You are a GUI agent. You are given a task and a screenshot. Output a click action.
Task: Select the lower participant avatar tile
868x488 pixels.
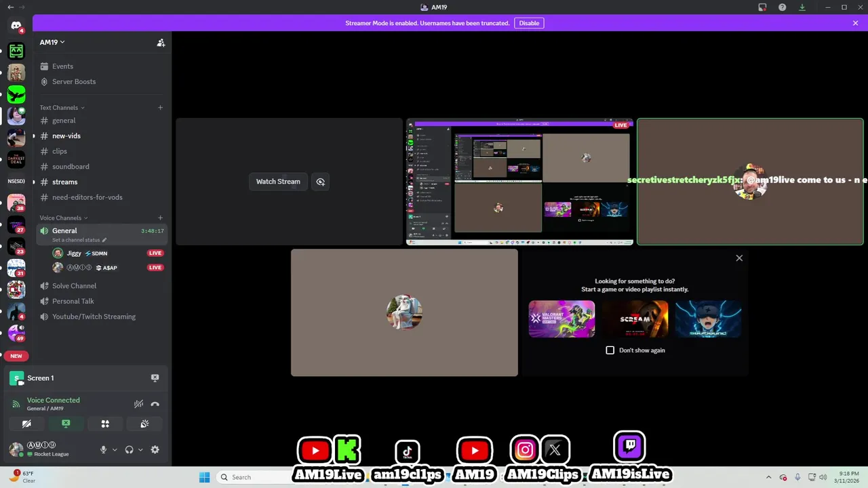click(x=404, y=312)
